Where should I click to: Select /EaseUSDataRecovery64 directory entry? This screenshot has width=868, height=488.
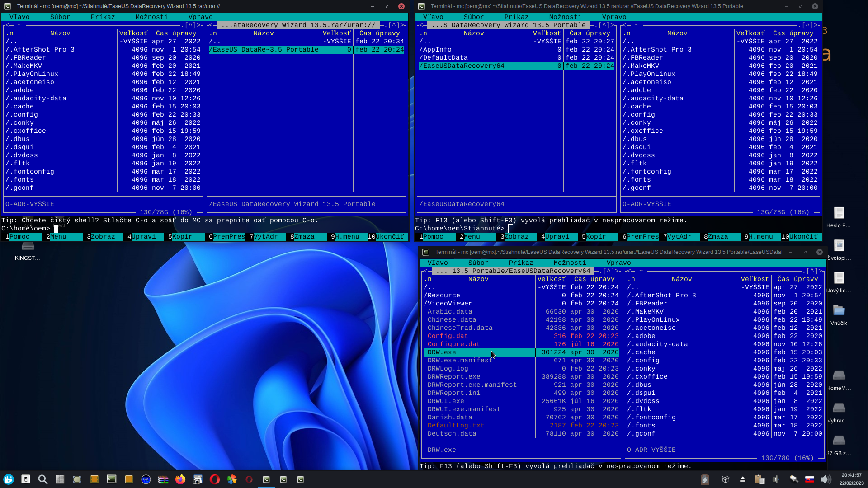pyautogui.click(x=462, y=66)
